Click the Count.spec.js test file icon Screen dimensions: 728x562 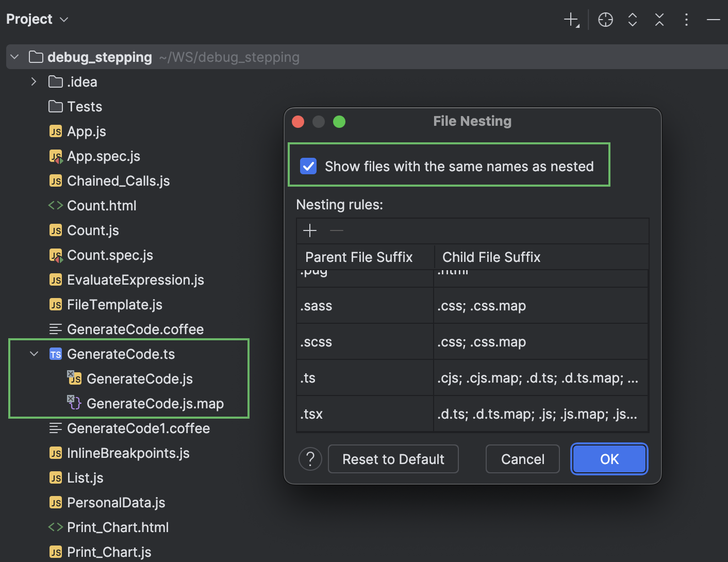pos(56,255)
